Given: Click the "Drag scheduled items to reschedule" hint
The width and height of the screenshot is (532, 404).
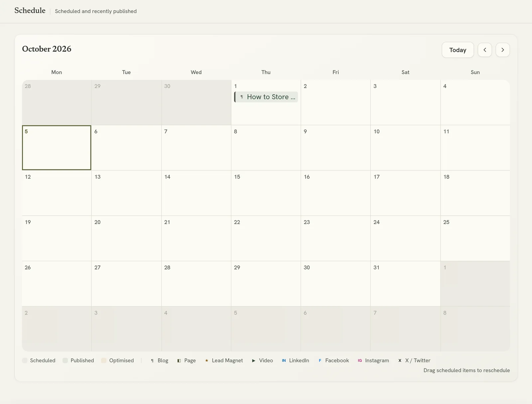Looking at the screenshot, I should (x=466, y=370).
